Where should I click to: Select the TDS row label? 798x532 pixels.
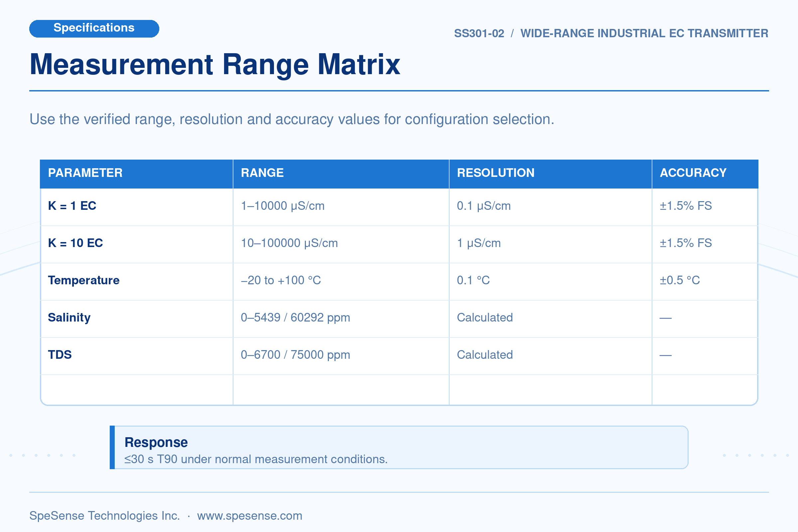(x=60, y=355)
